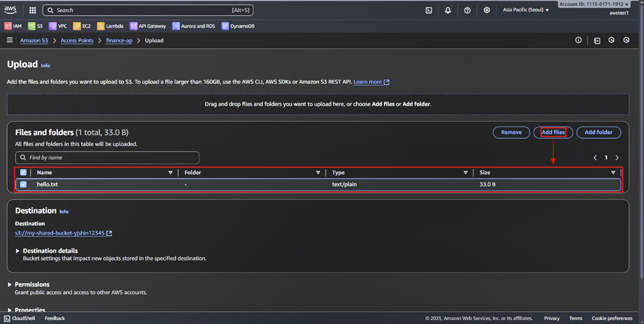
Task: Click the first hexagon icon in breadcrumb bar
Action: (x=611, y=40)
